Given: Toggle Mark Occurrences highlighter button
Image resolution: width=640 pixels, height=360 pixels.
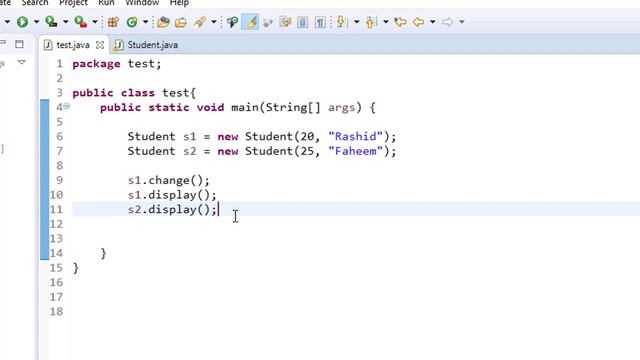Looking at the screenshot, I should (x=250, y=22).
